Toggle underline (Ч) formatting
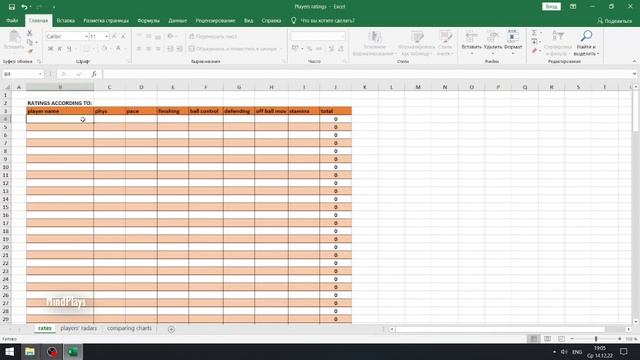Image resolution: width=640 pixels, height=360 pixels. [x=69, y=49]
